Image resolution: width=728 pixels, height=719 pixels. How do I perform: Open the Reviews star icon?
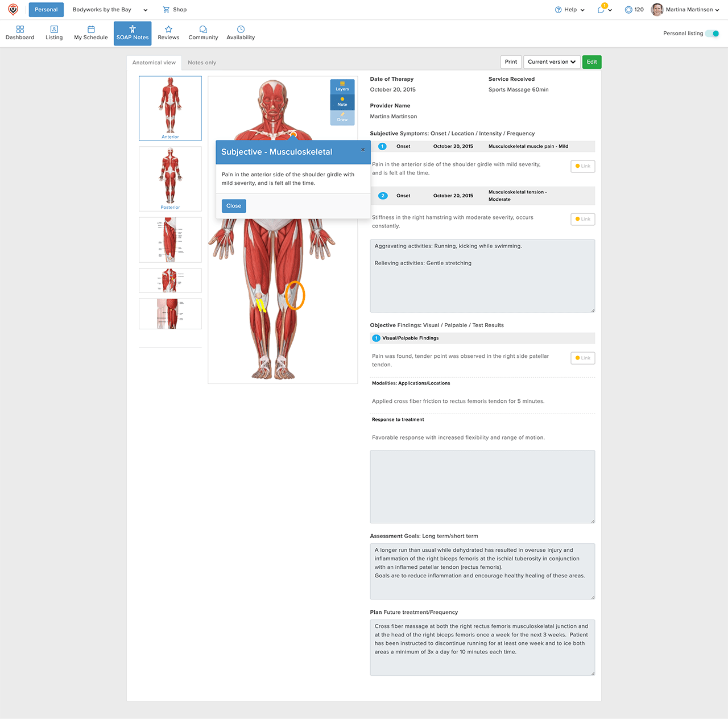click(x=168, y=29)
